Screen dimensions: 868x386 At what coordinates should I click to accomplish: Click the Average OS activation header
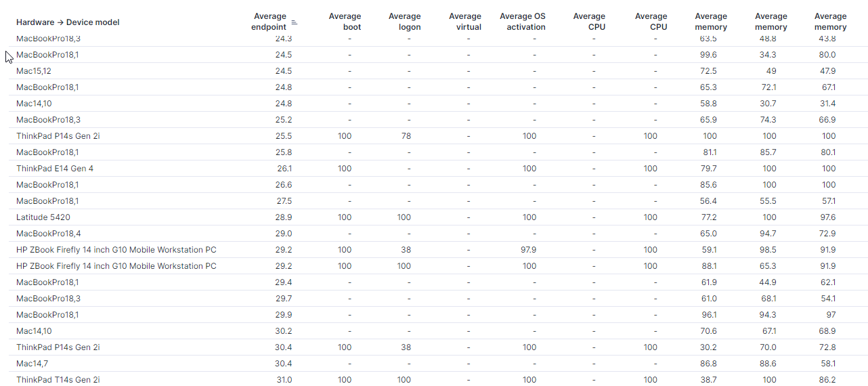click(522, 22)
